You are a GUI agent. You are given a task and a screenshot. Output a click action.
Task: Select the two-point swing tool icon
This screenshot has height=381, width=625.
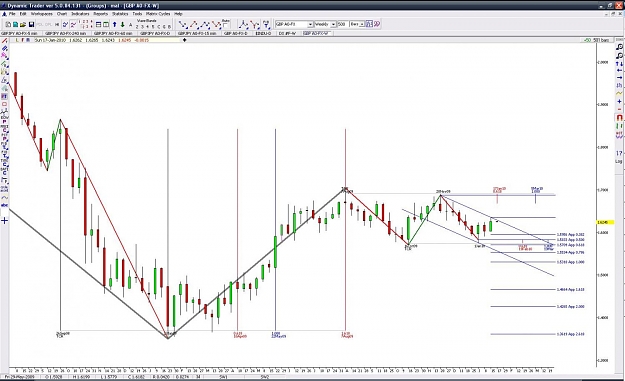[183, 25]
